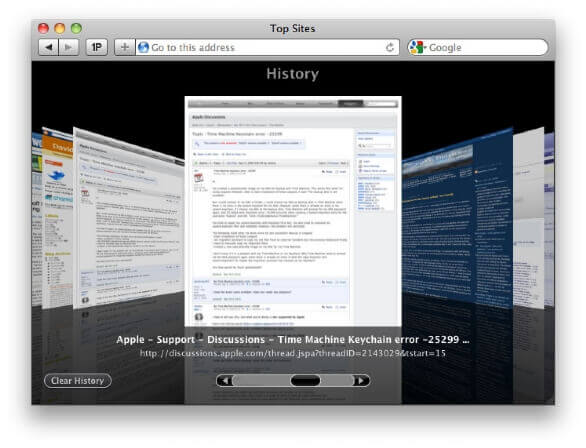Select the white page thumbnail right of the blue one
The height and width of the screenshot is (448, 586).
pyautogui.click(x=528, y=219)
